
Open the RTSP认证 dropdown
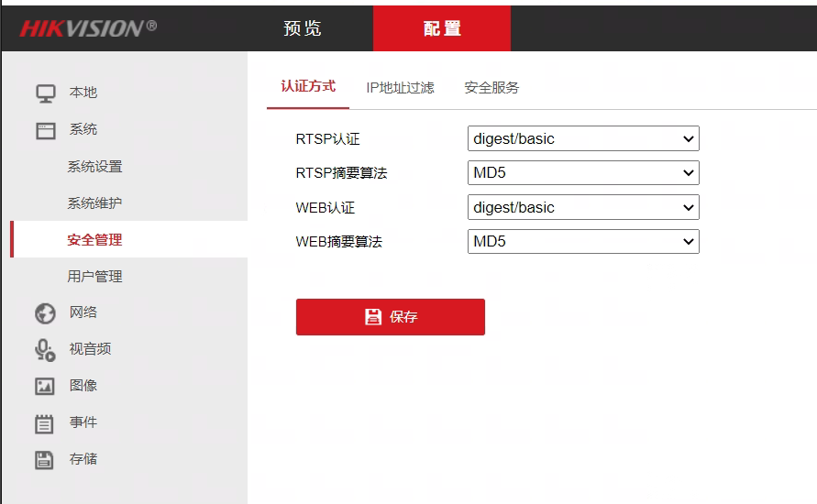[x=583, y=139]
